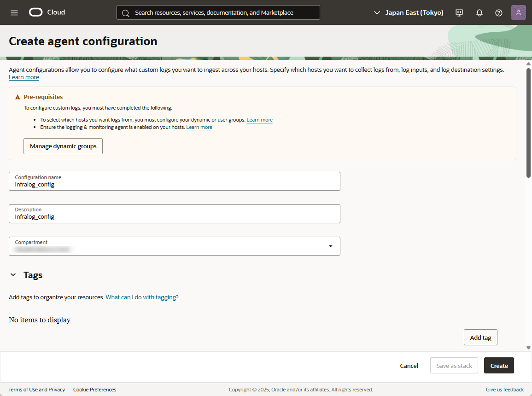The image size is (532, 396).
Task: Click the Add tag button
Action: pos(480,338)
